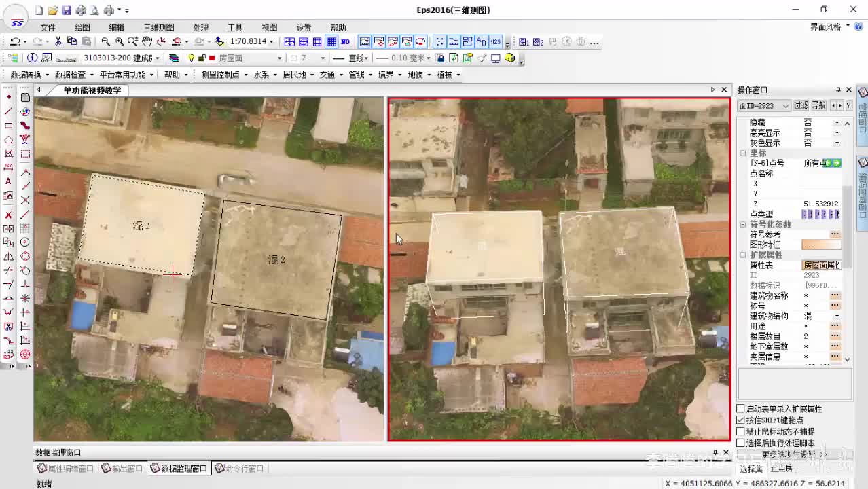The width and height of the screenshot is (868, 489).
Task: Open the scale 1:70.8314 dropdown
Action: pyautogui.click(x=271, y=41)
